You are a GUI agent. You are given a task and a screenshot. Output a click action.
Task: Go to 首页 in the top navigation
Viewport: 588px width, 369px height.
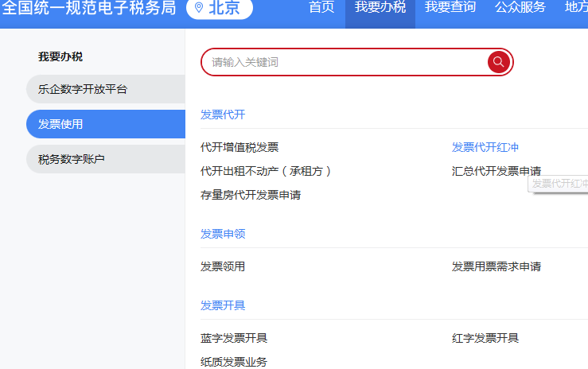click(321, 8)
